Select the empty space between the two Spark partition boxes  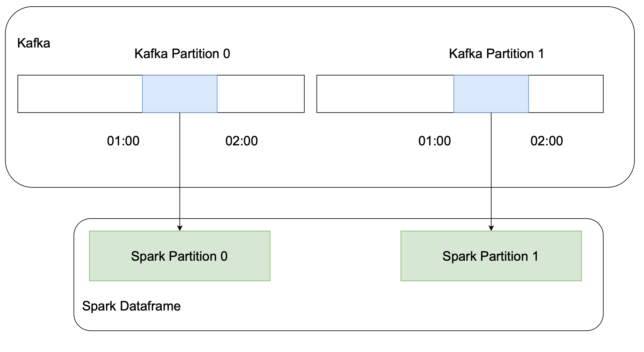(x=335, y=256)
